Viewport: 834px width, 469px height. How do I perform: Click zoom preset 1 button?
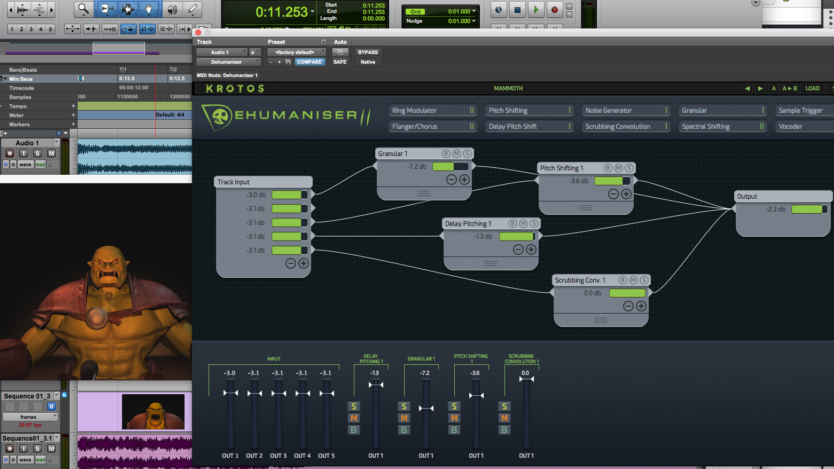(12, 29)
